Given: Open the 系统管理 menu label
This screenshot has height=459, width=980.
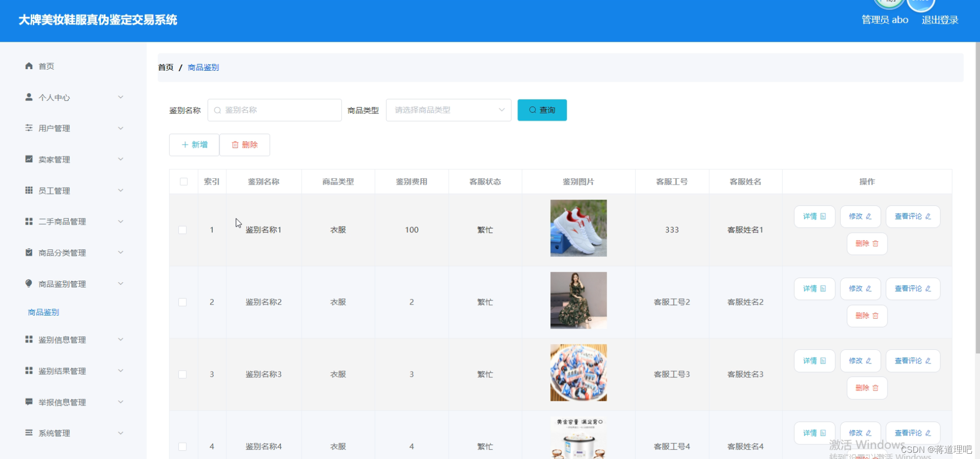Looking at the screenshot, I should pos(54,433).
